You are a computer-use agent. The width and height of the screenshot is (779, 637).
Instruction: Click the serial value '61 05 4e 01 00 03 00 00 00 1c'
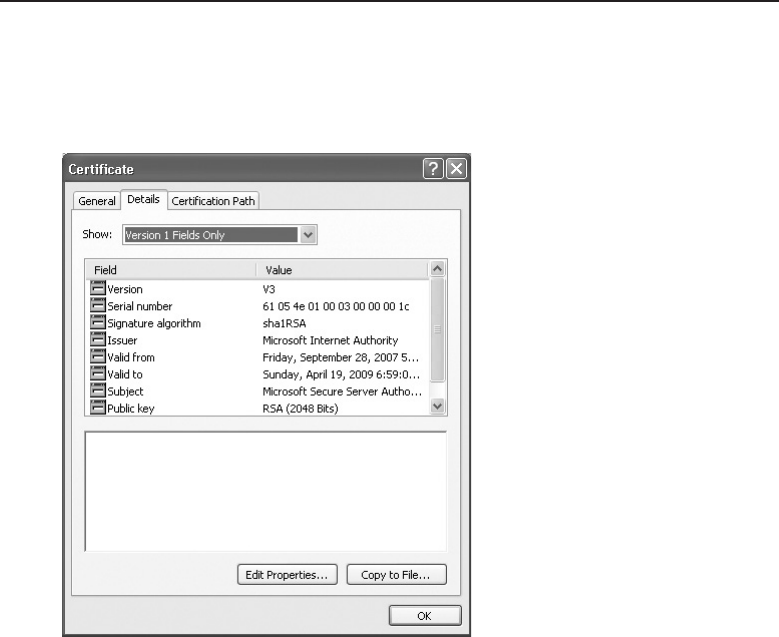click(336, 306)
